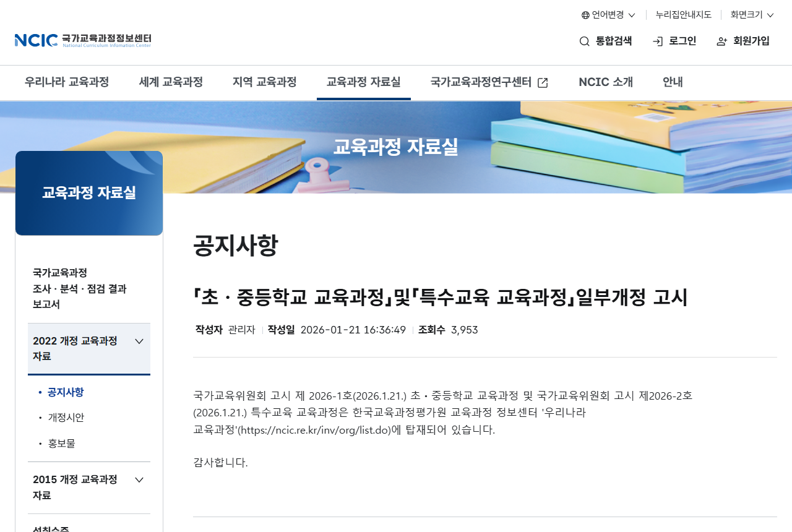Click the external link icon beside 국가교육과정연구센터
Screen dimensions: 792x532
click(x=543, y=82)
